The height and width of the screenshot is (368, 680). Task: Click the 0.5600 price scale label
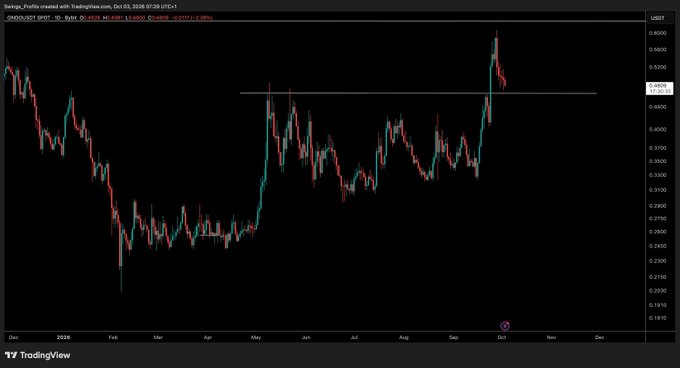[657, 50]
